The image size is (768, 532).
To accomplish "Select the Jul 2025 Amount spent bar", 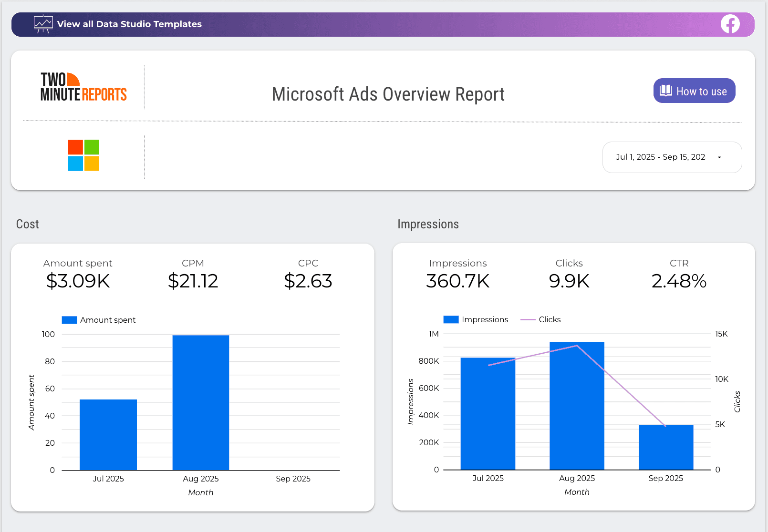I will click(108, 435).
